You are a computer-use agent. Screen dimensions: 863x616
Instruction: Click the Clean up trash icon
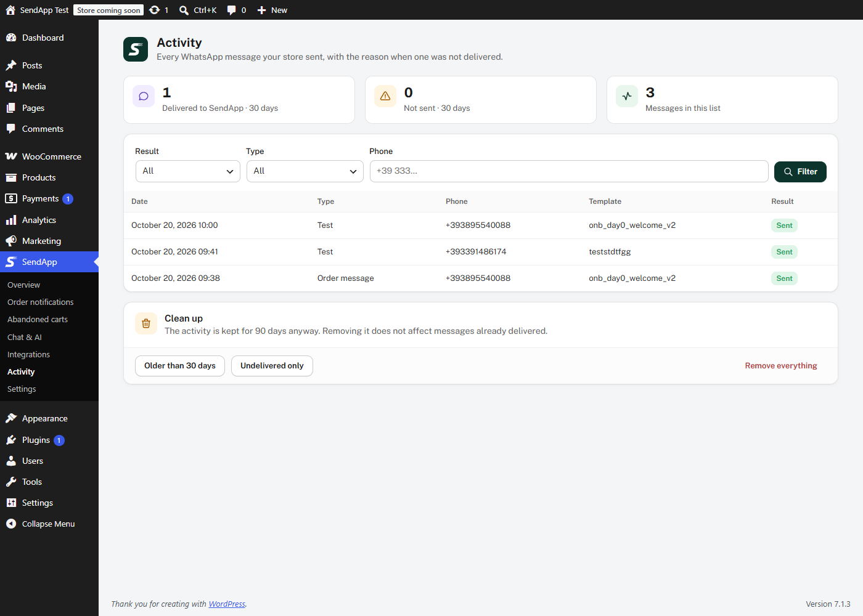[x=146, y=323]
